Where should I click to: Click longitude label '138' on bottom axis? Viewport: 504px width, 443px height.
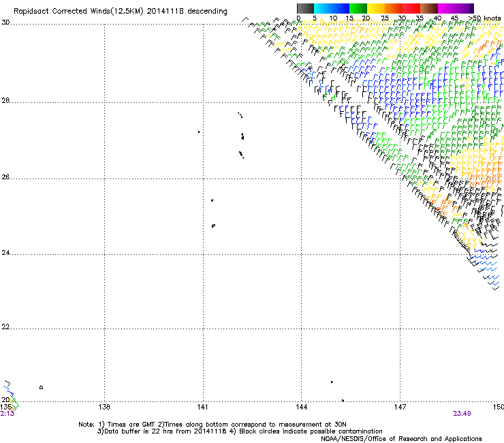pyautogui.click(x=104, y=407)
